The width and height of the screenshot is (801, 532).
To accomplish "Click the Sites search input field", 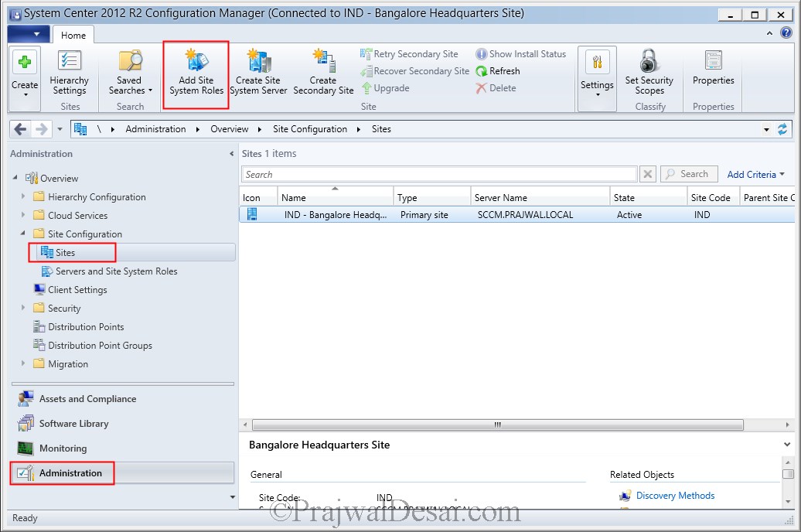I will click(x=439, y=174).
